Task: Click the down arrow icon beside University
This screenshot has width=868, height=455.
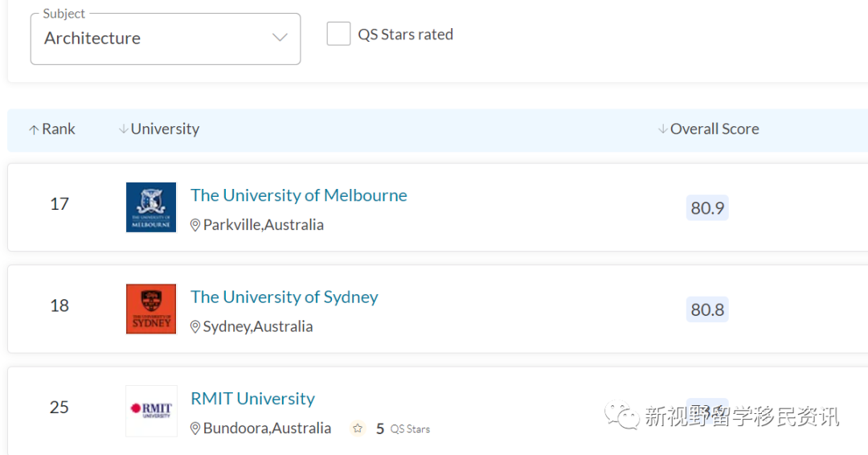Action: [x=124, y=129]
